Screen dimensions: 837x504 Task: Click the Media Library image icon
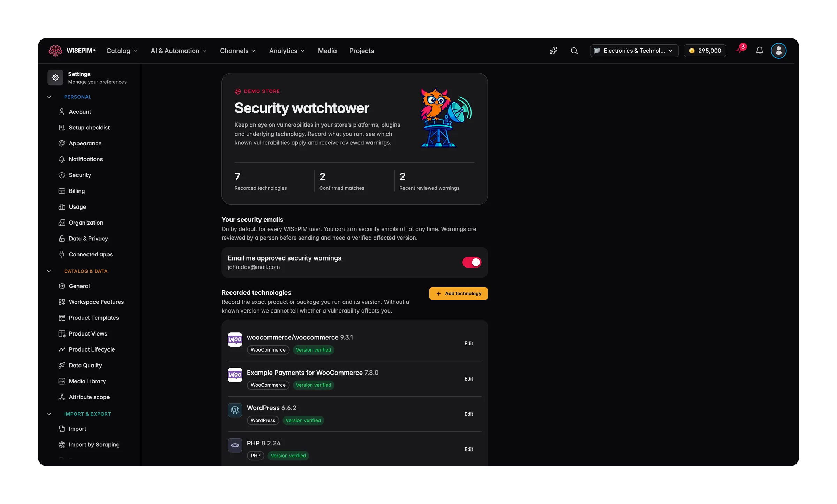pos(62,381)
